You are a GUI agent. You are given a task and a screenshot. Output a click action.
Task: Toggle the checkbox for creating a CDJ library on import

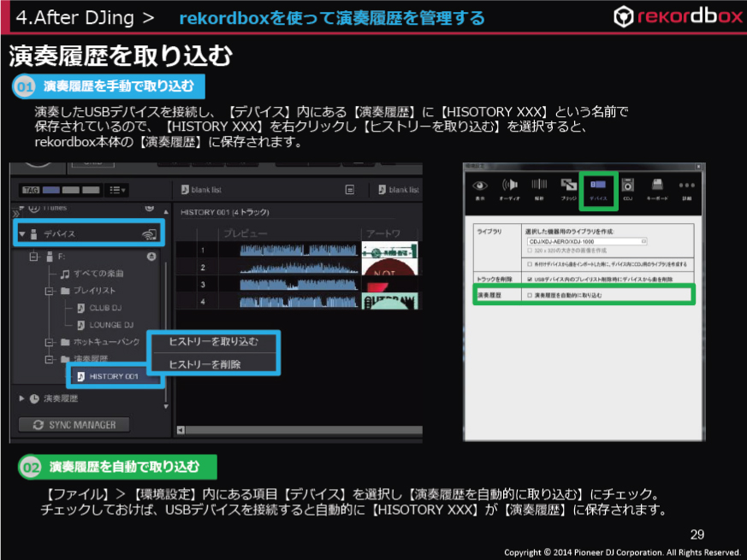coord(530,264)
